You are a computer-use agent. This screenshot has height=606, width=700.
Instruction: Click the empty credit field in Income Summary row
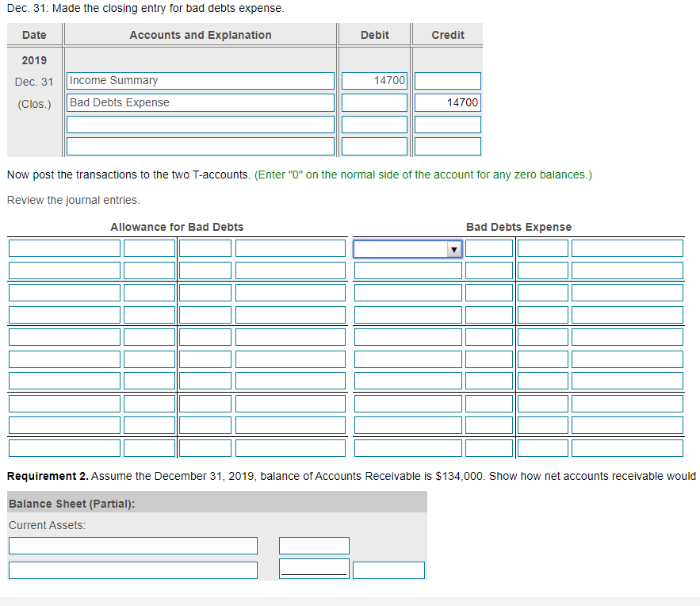[448, 81]
